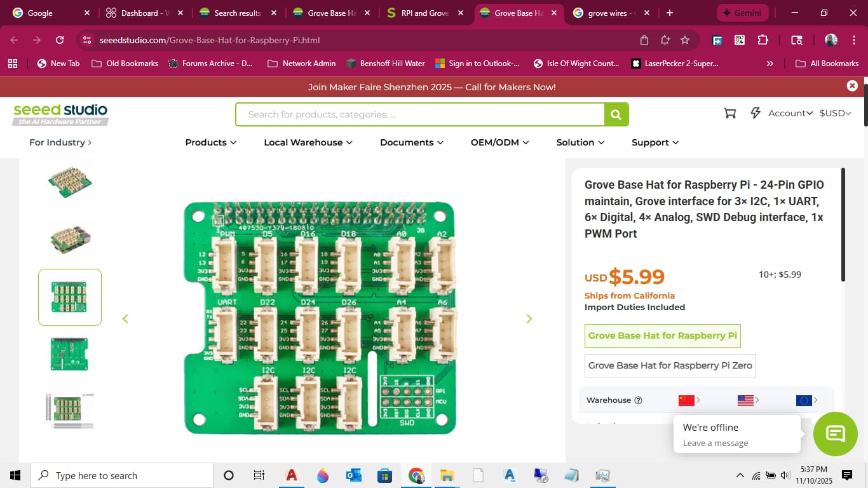
Task: Click the lightning bolt quick order icon
Action: [x=756, y=113]
